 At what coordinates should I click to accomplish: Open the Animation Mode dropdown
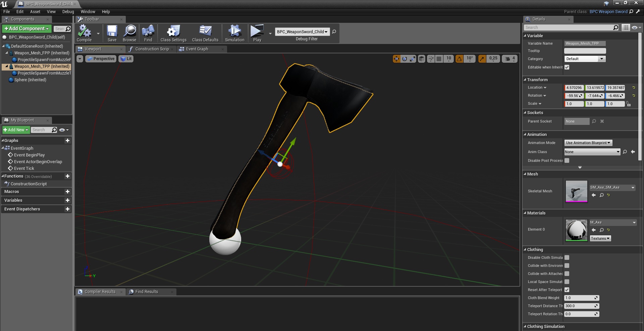[x=588, y=143]
